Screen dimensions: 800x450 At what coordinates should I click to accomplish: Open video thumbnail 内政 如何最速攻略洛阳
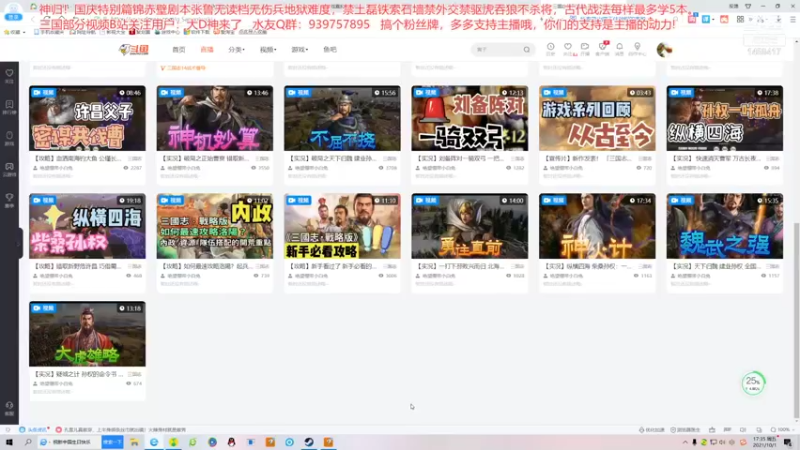point(215,226)
